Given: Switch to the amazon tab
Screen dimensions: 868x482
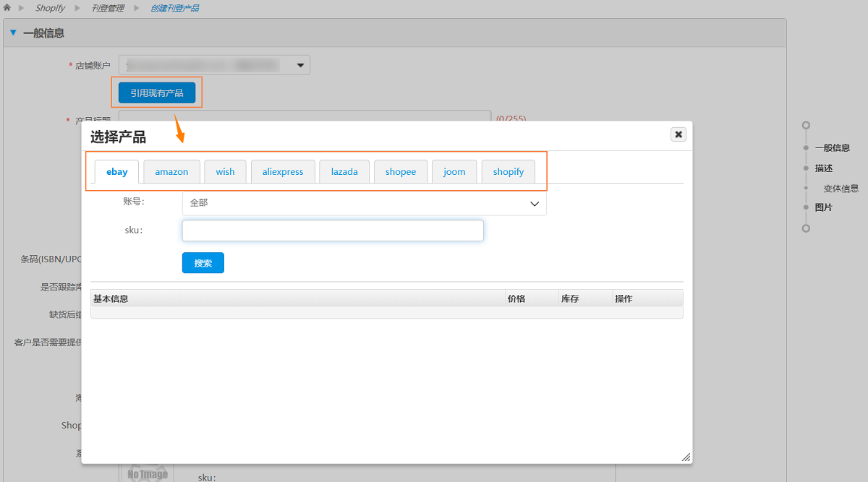Looking at the screenshot, I should [x=171, y=172].
